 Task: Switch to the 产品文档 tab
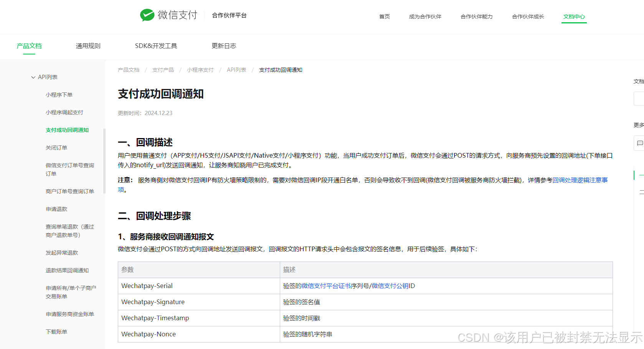coord(29,46)
